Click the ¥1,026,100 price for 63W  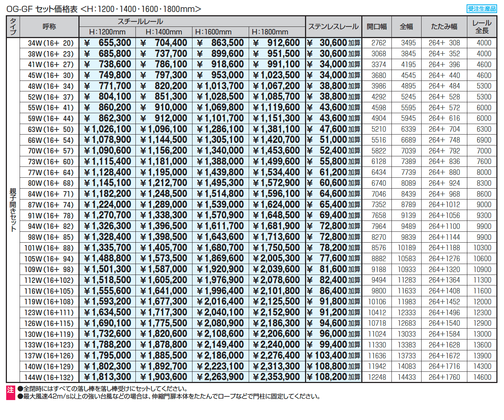tap(107, 129)
